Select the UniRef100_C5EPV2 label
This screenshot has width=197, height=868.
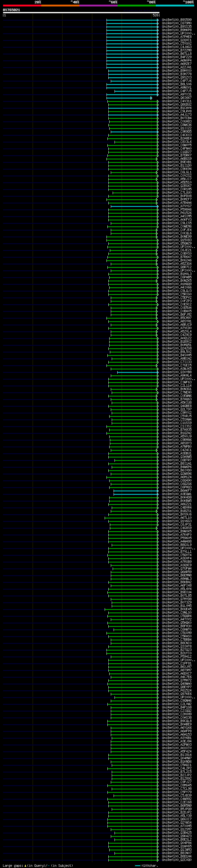pyautogui.click(x=176, y=298)
